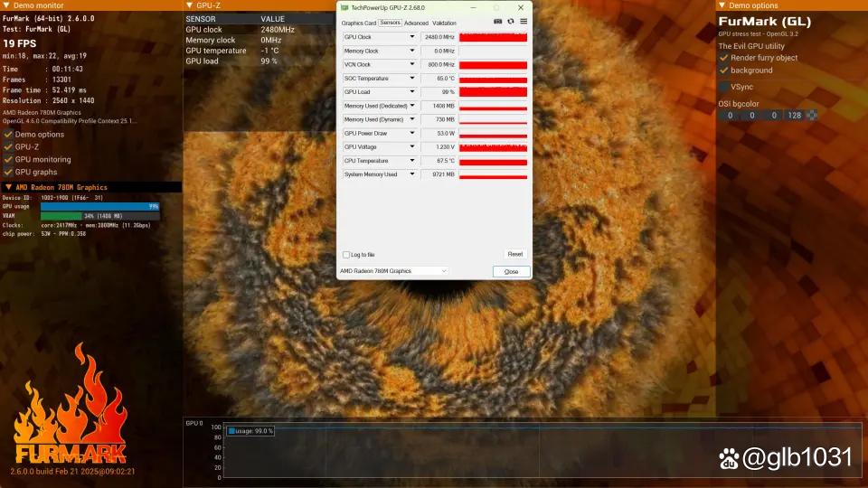The width and height of the screenshot is (868, 488).
Task: Click the GPU Load red history graph
Action: 493,92
